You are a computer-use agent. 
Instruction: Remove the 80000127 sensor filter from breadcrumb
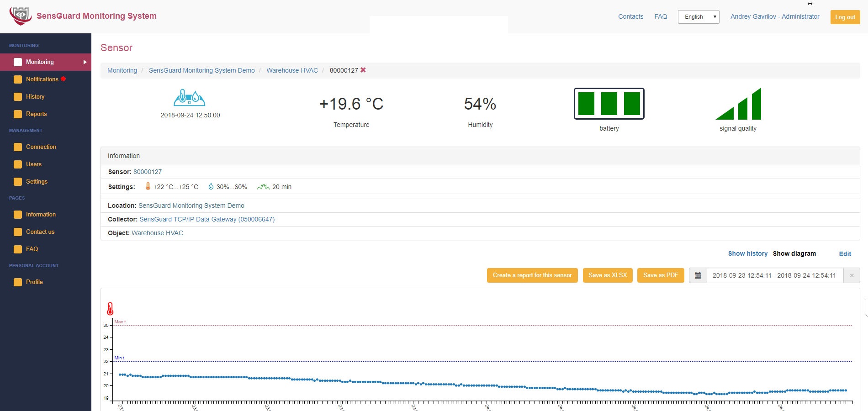pyautogui.click(x=363, y=70)
